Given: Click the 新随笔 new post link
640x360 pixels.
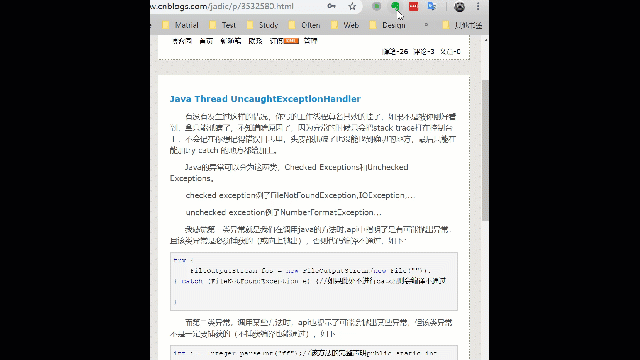Looking at the screenshot, I should [231, 41].
